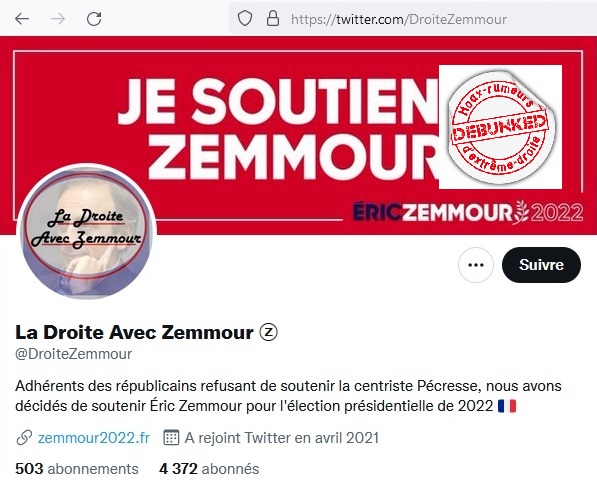Click the @DroiteZemmour handle text
This screenshot has height=480, width=597.
[73, 354]
